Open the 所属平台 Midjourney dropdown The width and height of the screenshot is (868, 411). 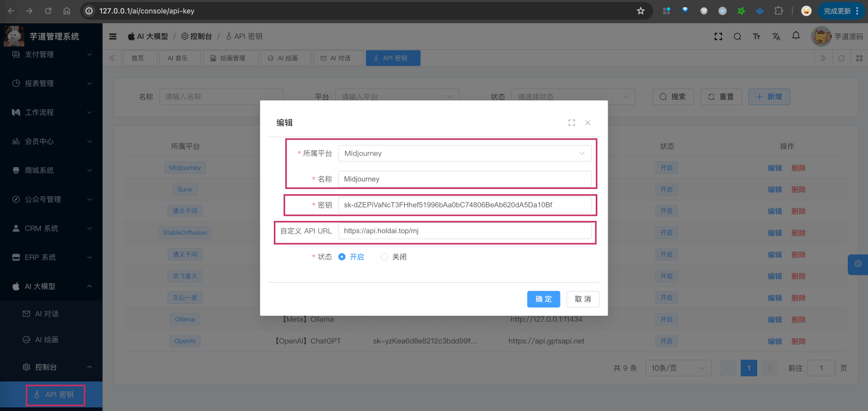pos(464,153)
